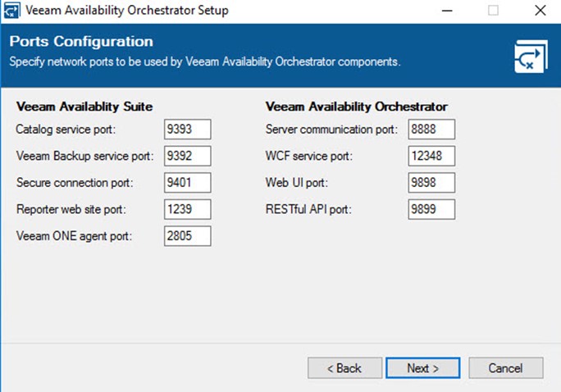The height and width of the screenshot is (392, 561).
Task: Edit the Reporter web site port field
Action: tap(188, 209)
